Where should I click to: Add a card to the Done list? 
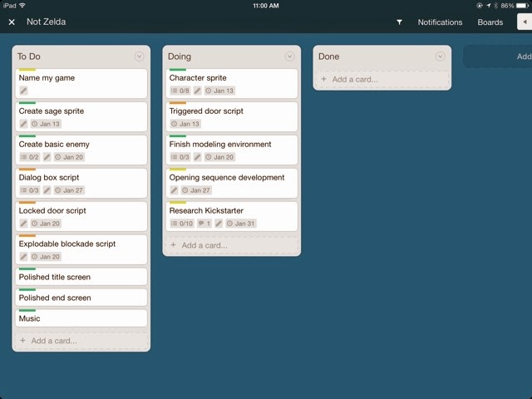[x=382, y=80]
